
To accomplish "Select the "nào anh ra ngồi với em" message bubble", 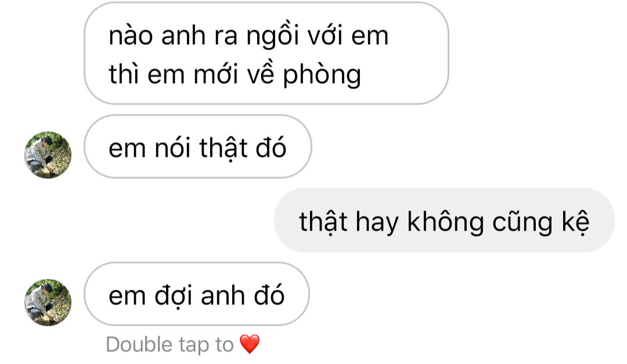I will pos(266,53).
